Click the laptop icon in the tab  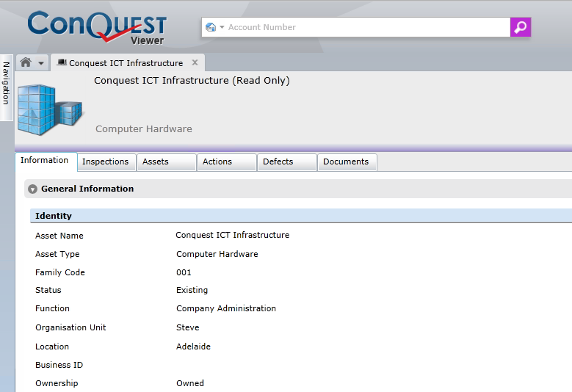62,62
